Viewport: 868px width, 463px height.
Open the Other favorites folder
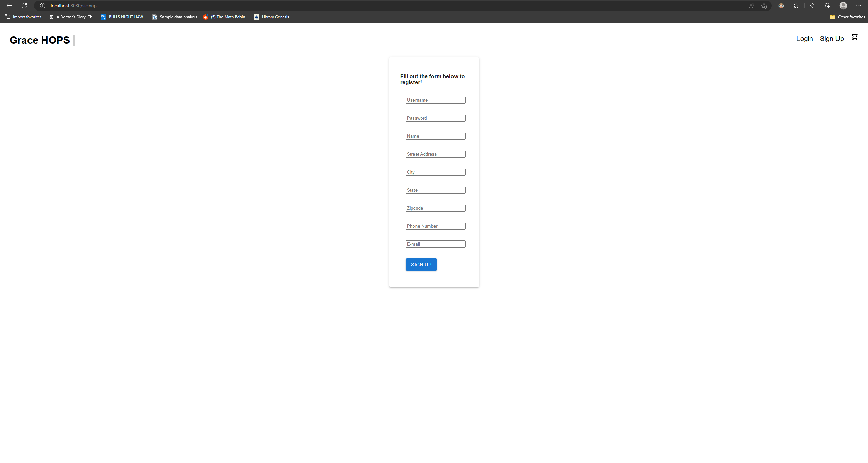[847, 17]
